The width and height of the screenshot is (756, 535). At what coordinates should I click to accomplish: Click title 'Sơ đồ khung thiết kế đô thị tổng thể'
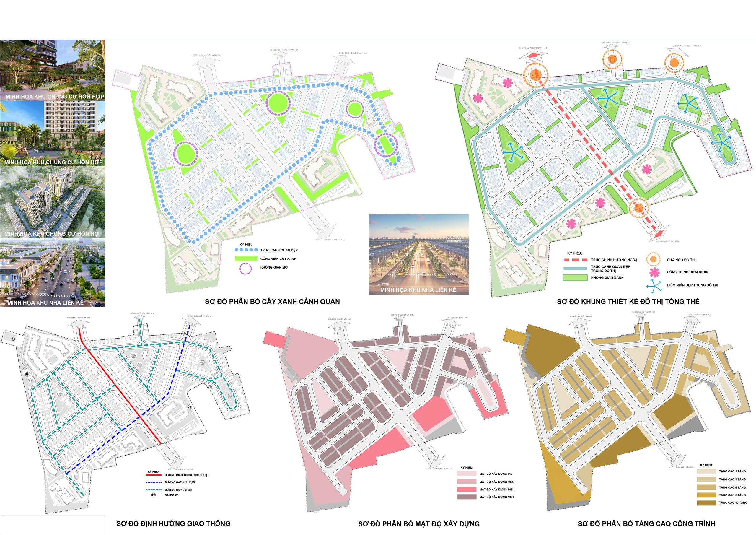628,301
